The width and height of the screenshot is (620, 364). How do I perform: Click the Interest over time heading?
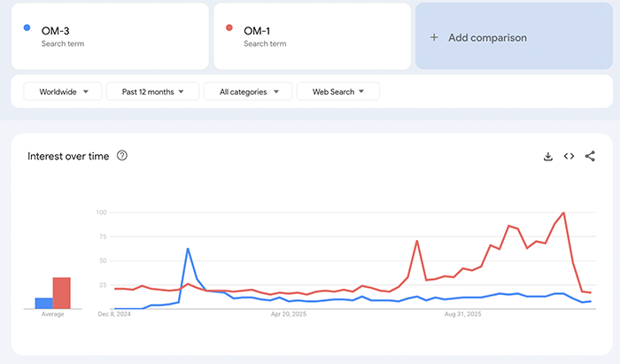(x=68, y=156)
